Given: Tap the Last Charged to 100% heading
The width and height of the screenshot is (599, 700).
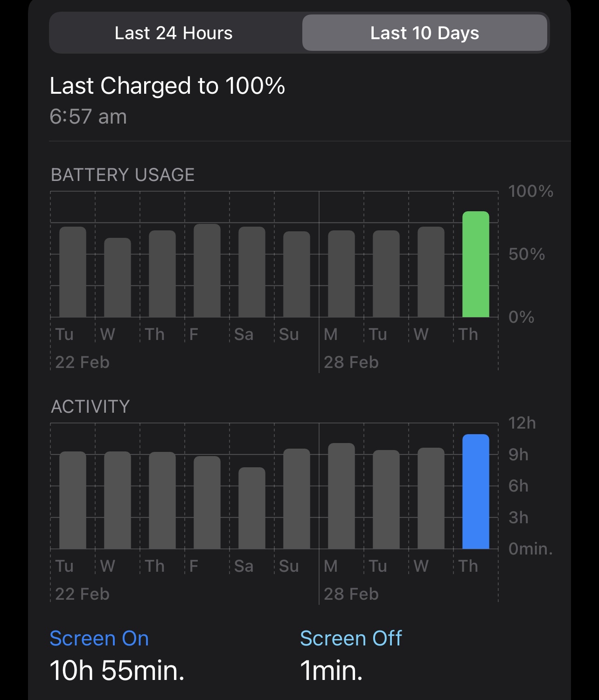Looking at the screenshot, I should pyautogui.click(x=167, y=86).
